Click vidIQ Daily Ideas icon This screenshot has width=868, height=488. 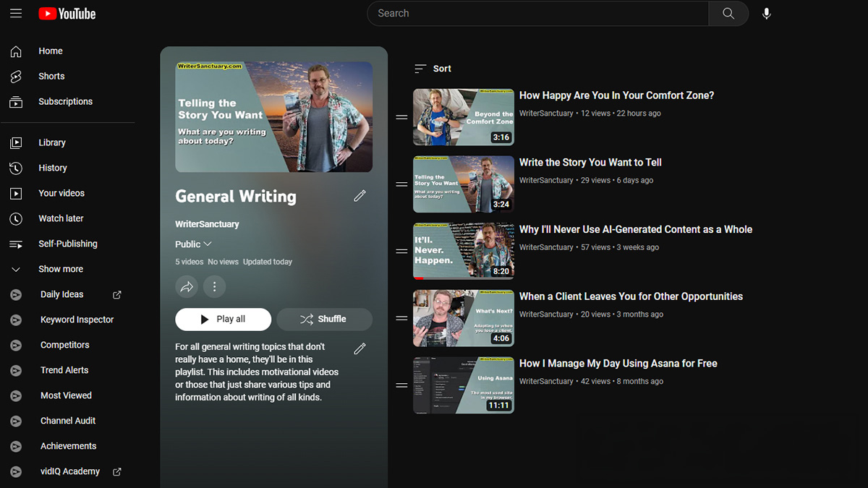pyautogui.click(x=16, y=295)
